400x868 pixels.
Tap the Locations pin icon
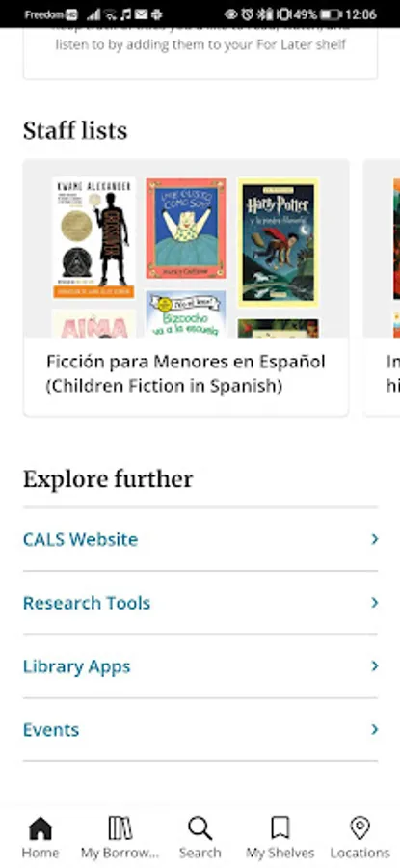point(360,828)
